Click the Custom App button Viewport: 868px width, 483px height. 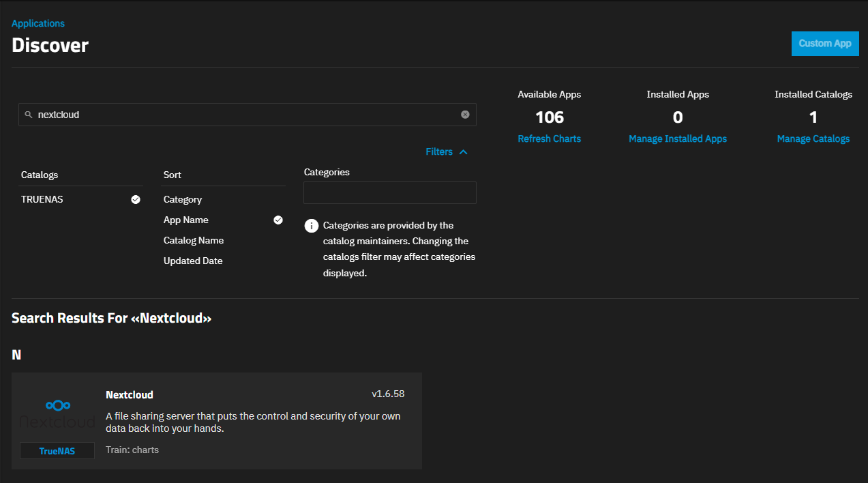(825, 43)
